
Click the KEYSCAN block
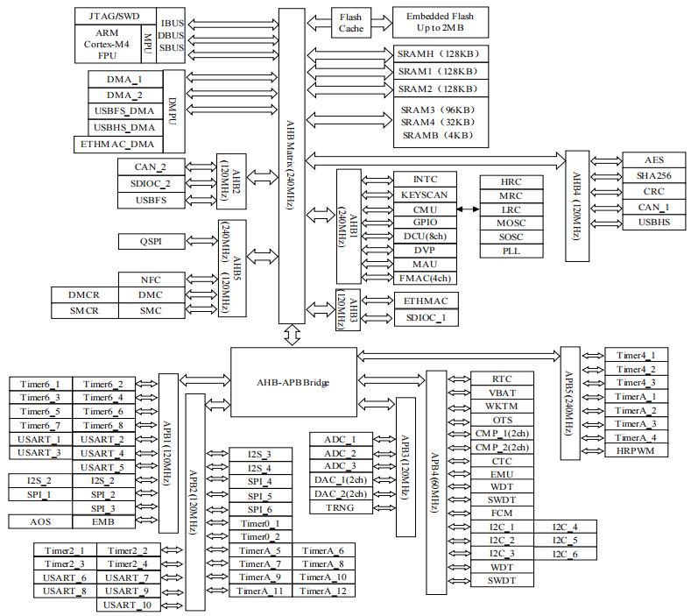[x=425, y=195]
